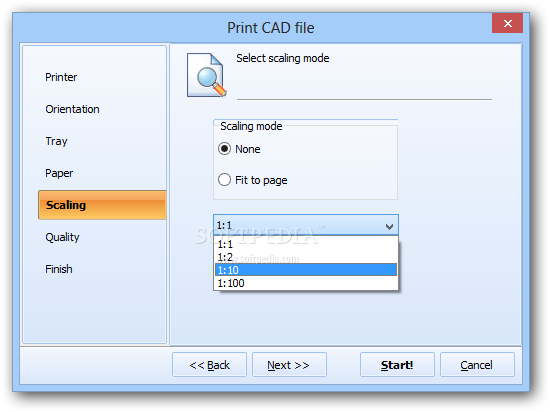This screenshot has width=550, height=412.
Task: Collapse the scale combo box arrow
Action: point(389,227)
